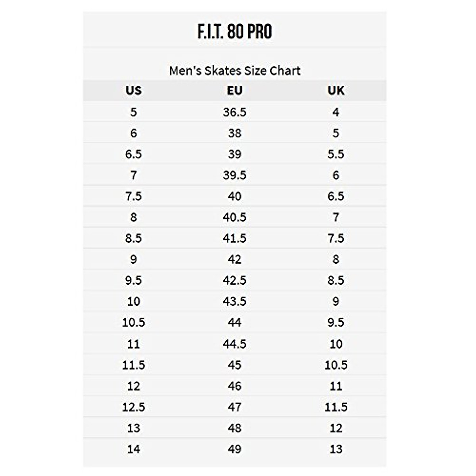Click the EU 43.5 cell
The image size is (476, 476).
(x=234, y=301)
